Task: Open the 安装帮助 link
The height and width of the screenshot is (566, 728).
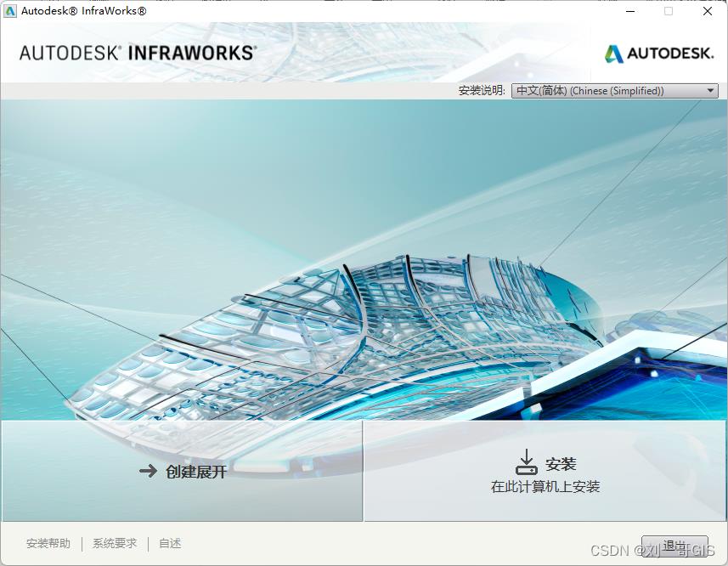Action: point(48,543)
